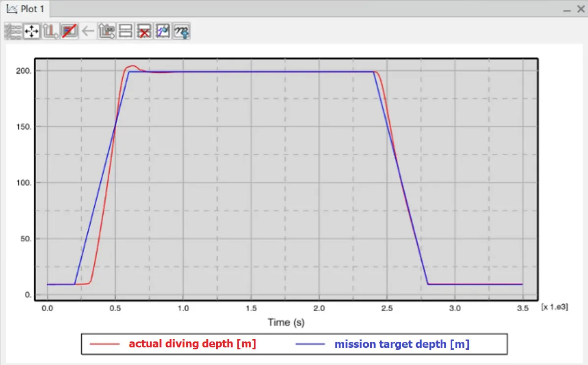
Task: Click the copy plot toolbar icon
Action: [x=107, y=30]
